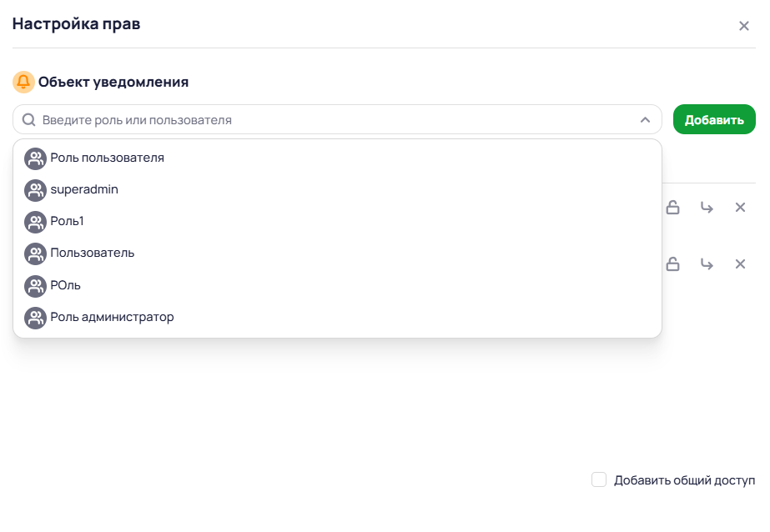Click the bent arrow icon in the first row
The height and width of the screenshot is (532, 770).
coord(707,208)
